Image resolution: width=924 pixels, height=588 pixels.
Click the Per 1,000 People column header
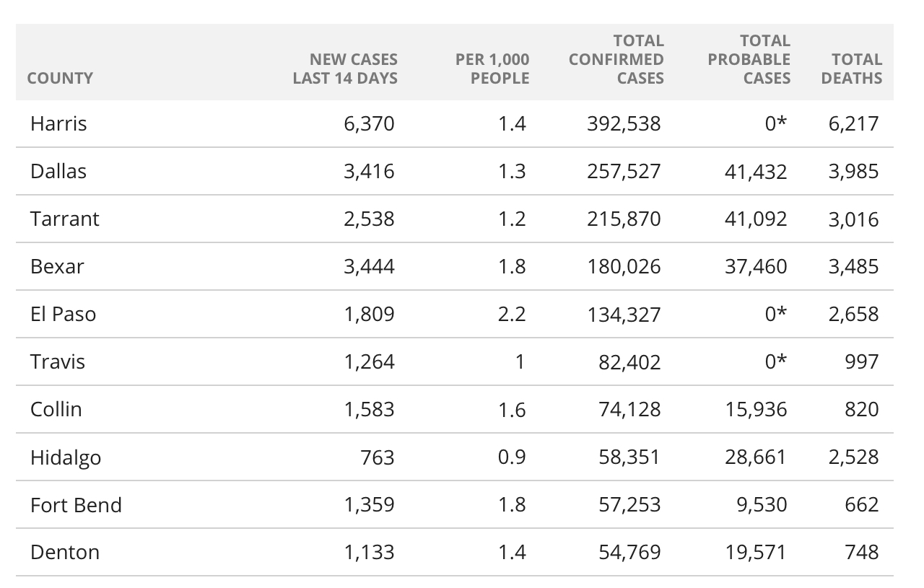pyautogui.click(x=492, y=69)
